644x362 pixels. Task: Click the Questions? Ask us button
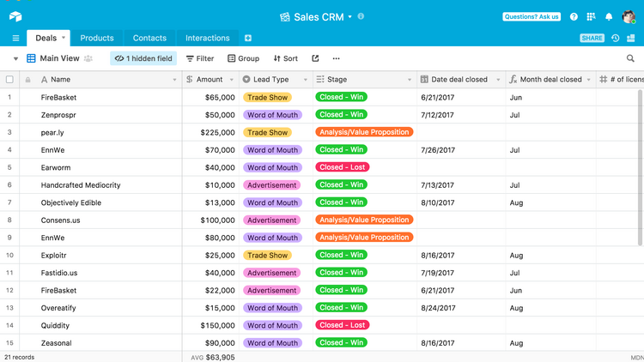point(531,16)
